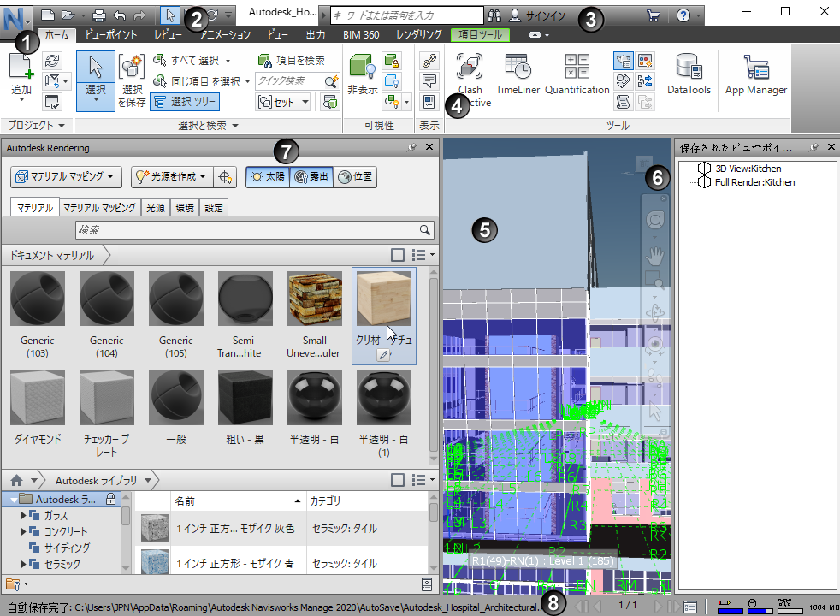Screen dimensions: 840x616
Task: Click the refresh icon in プロジェクト panel
Action: (x=52, y=60)
